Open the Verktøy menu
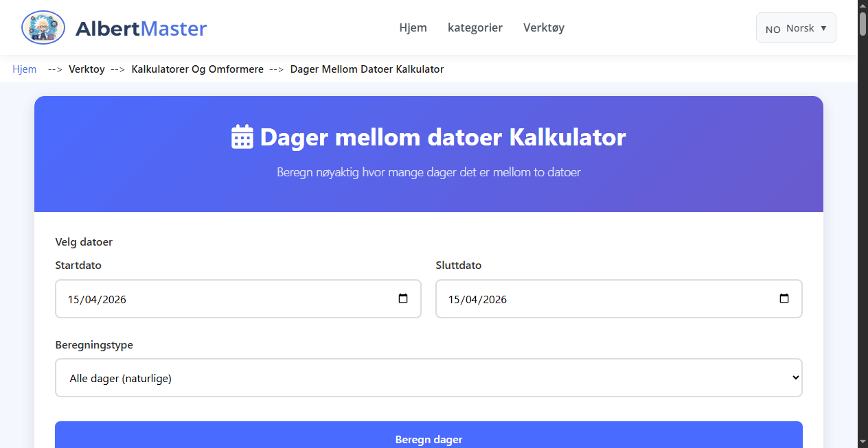 click(x=543, y=27)
